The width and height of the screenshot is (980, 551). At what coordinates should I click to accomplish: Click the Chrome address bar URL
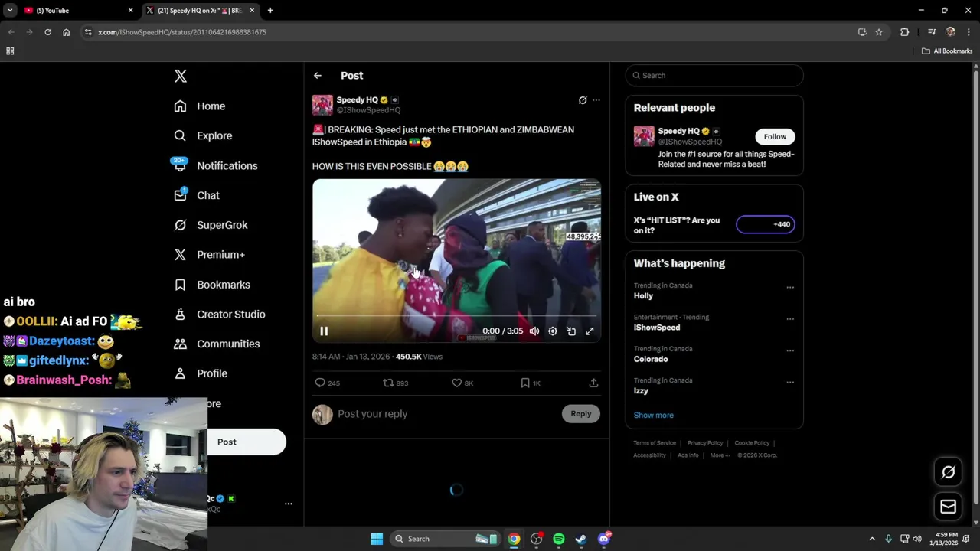click(x=182, y=32)
